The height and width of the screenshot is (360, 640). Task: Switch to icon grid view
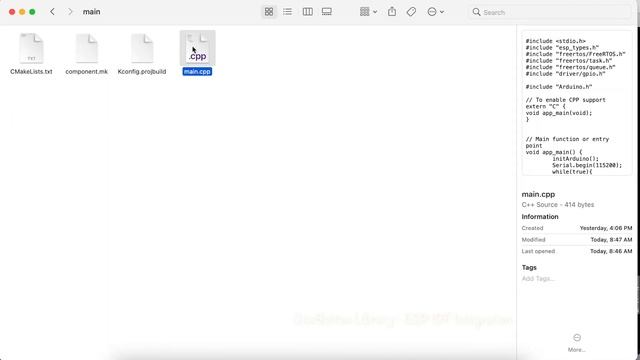click(269, 12)
